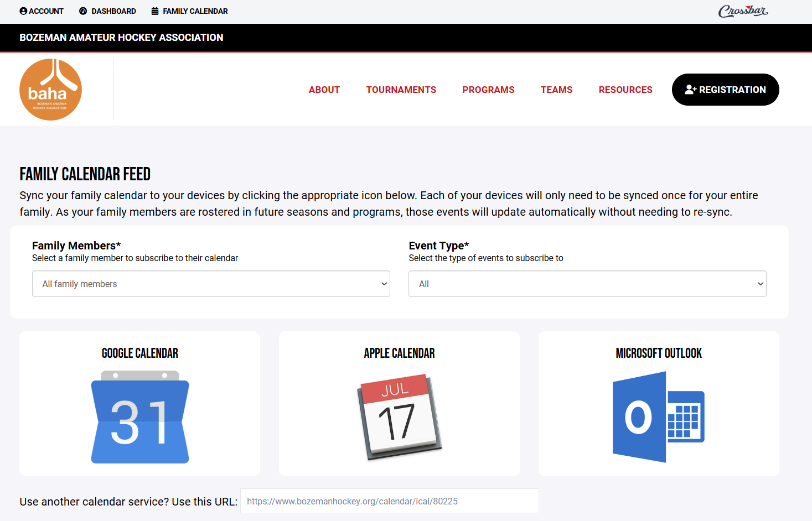
Task: Open the Resources menu
Action: 625,90
